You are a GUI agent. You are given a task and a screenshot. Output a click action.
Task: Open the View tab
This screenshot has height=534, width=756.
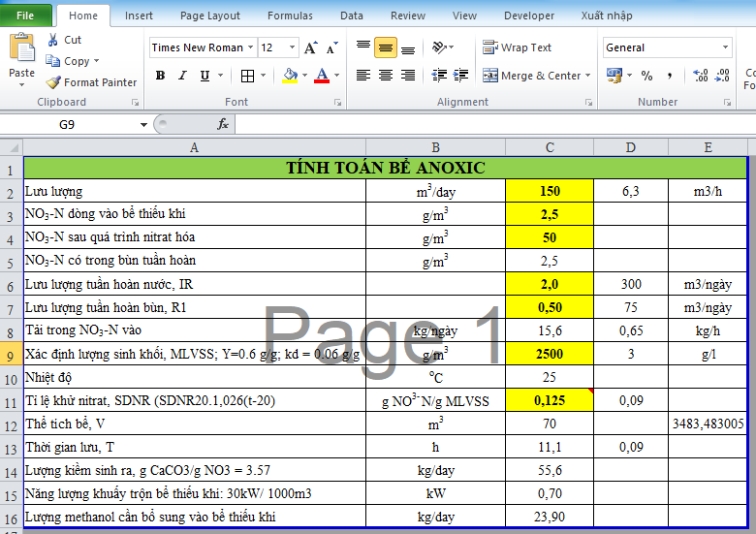464,16
